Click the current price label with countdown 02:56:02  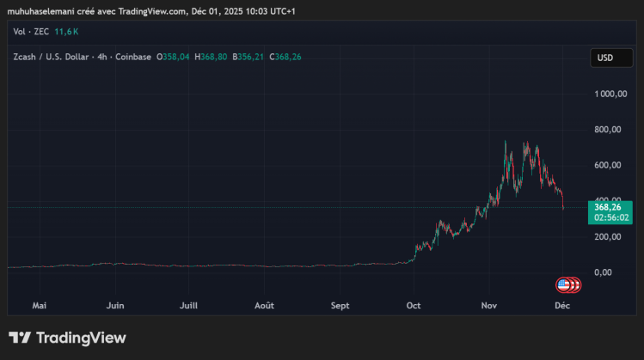(x=610, y=212)
